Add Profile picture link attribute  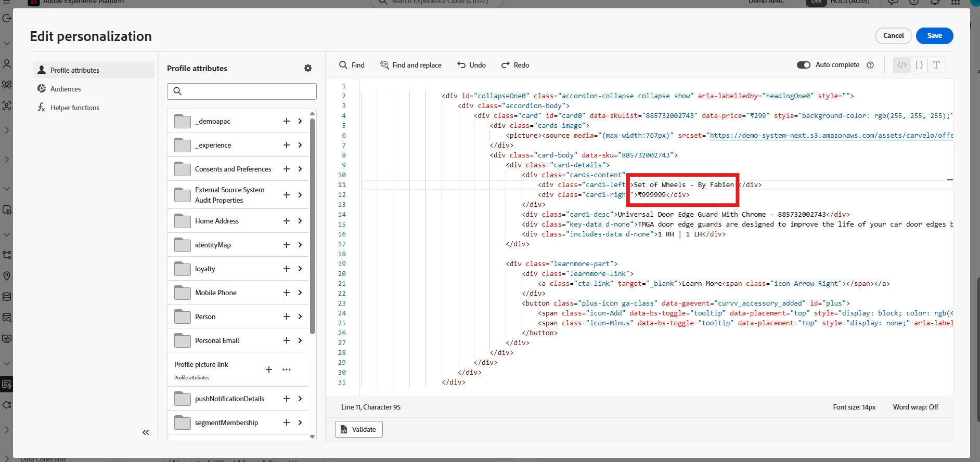(x=269, y=369)
